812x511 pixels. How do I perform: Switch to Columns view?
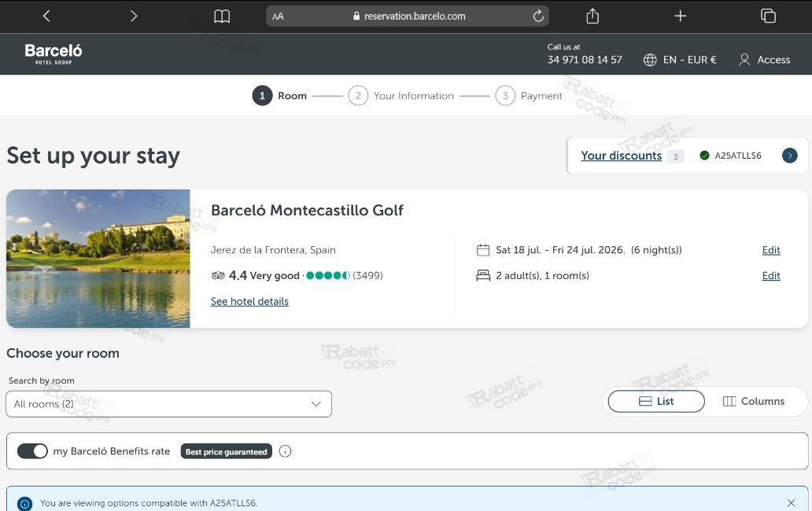754,402
